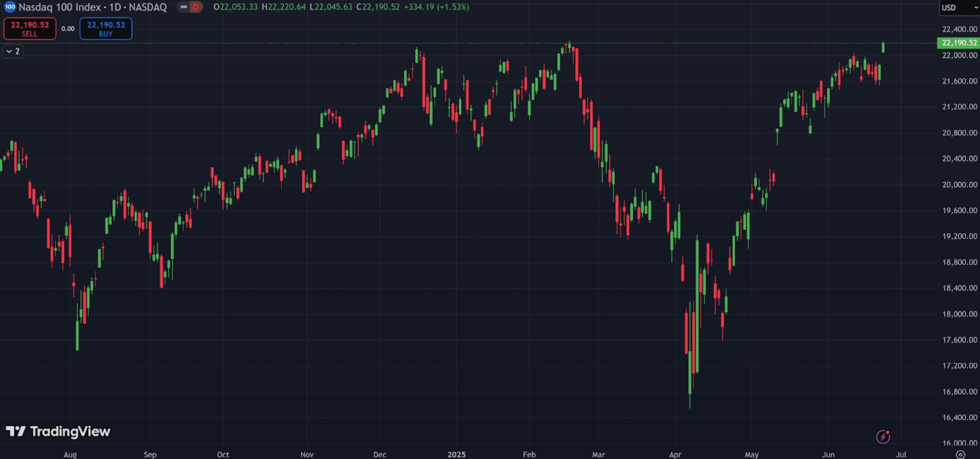The height and width of the screenshot is (459, 980).
Task: Click the Apr label on time axis
Action: pyautogui.click(x=675, y=455)
